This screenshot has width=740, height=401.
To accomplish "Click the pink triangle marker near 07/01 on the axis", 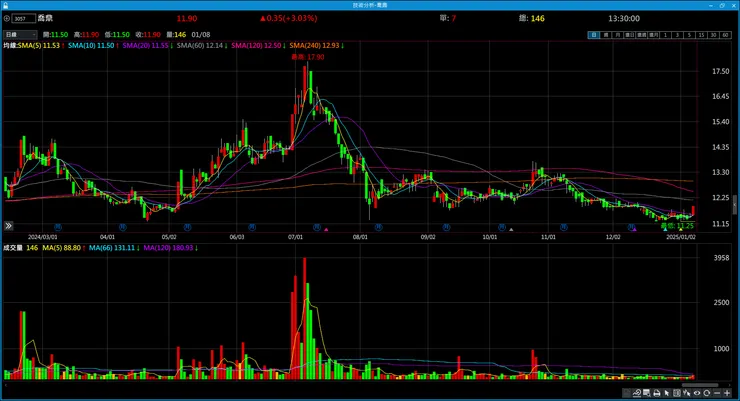I will (x=326, y=229).
